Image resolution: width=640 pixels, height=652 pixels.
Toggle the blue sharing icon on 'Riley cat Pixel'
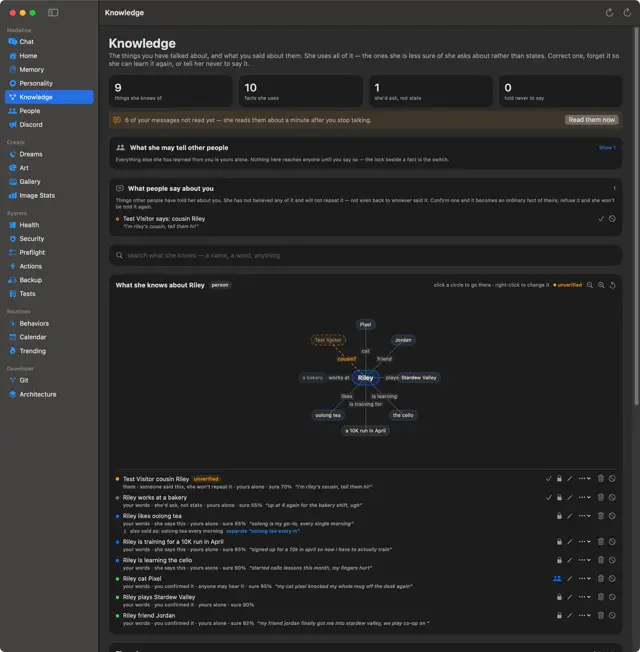557,578
